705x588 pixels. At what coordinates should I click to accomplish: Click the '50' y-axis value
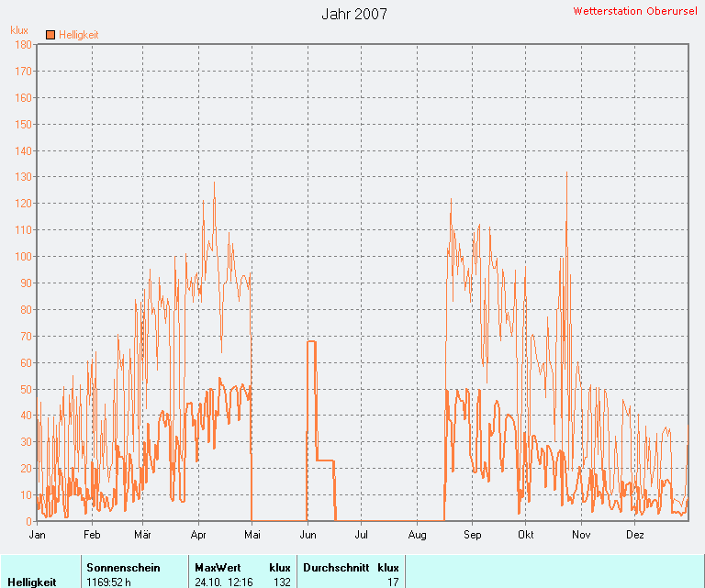click(26, 389)
